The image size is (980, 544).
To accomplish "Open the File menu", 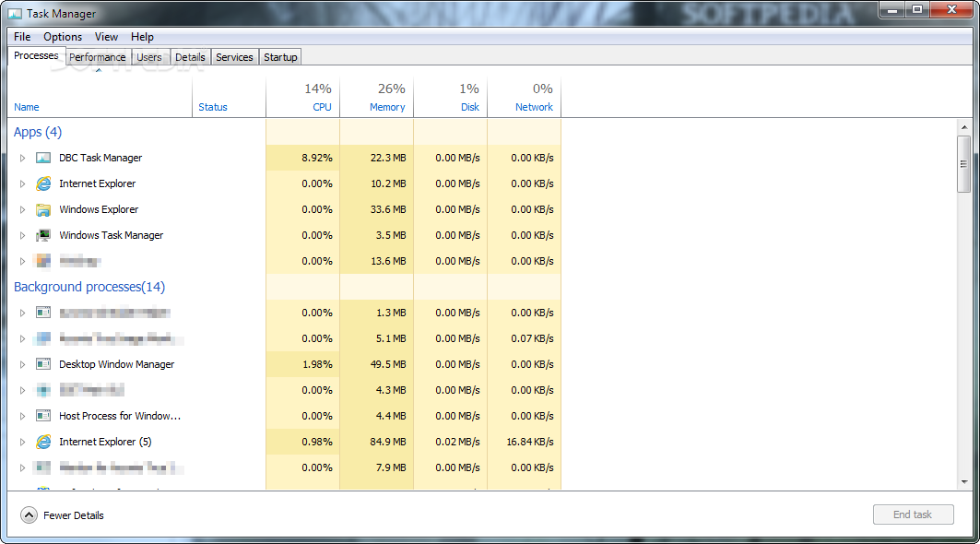I will (22, 37).
